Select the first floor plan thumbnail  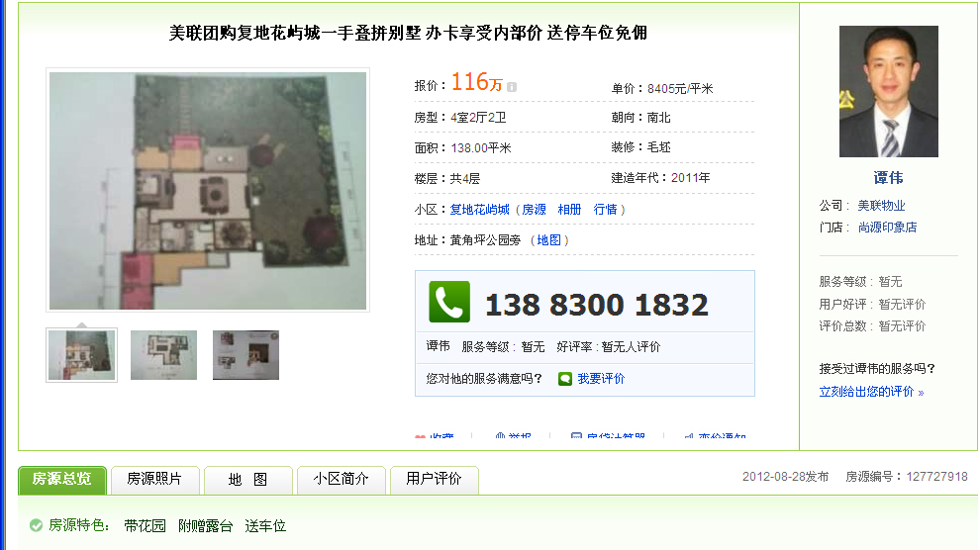[81, 355]
